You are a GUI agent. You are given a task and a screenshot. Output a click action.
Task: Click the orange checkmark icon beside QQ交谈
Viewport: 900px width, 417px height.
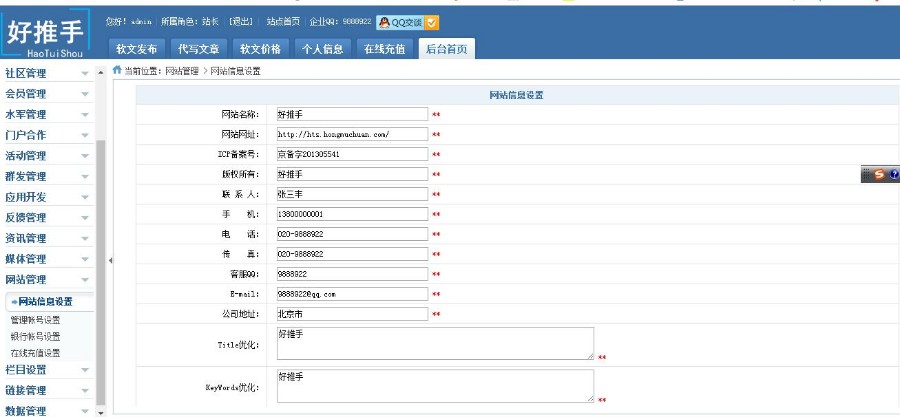[432, 22]
